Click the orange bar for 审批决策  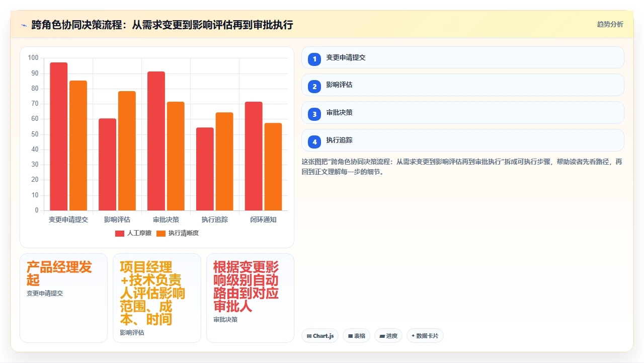point(176,156)
